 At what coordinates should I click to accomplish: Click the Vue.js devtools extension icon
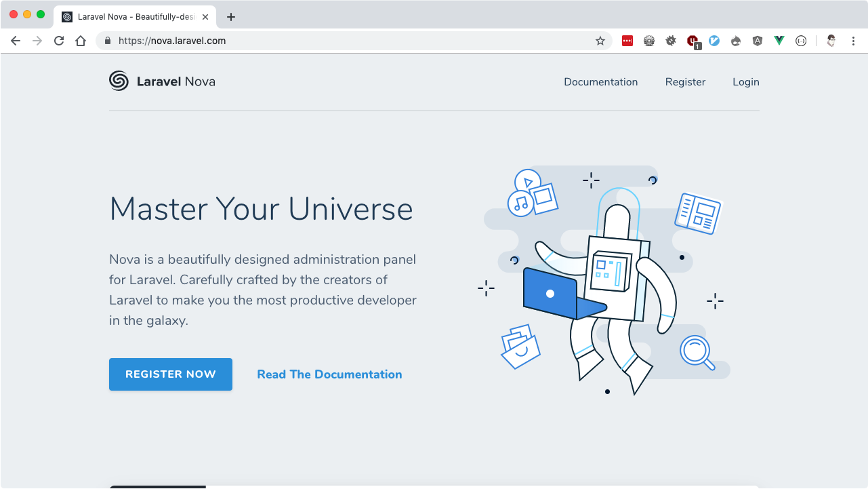point(779,41)
